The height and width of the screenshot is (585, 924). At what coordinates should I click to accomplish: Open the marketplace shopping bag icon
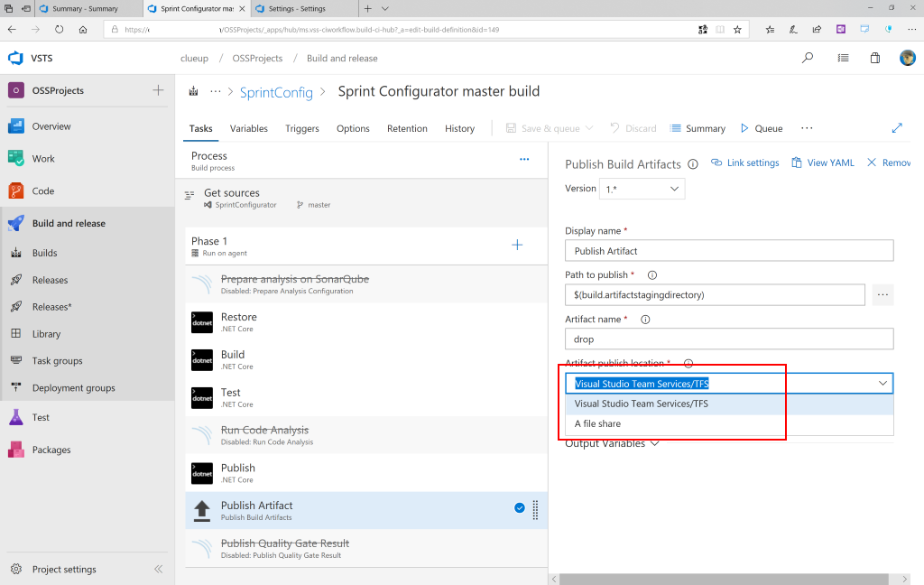click(875, 58)
